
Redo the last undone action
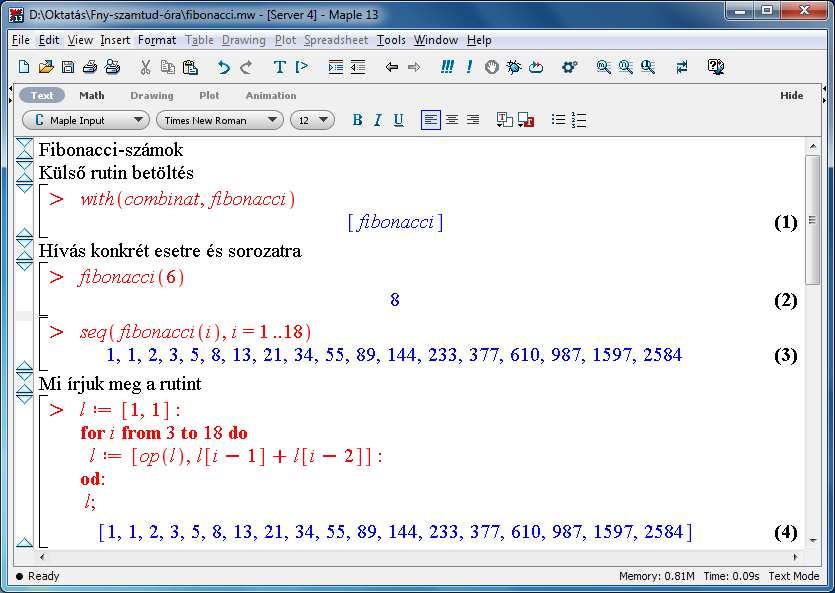coord(246,67)
